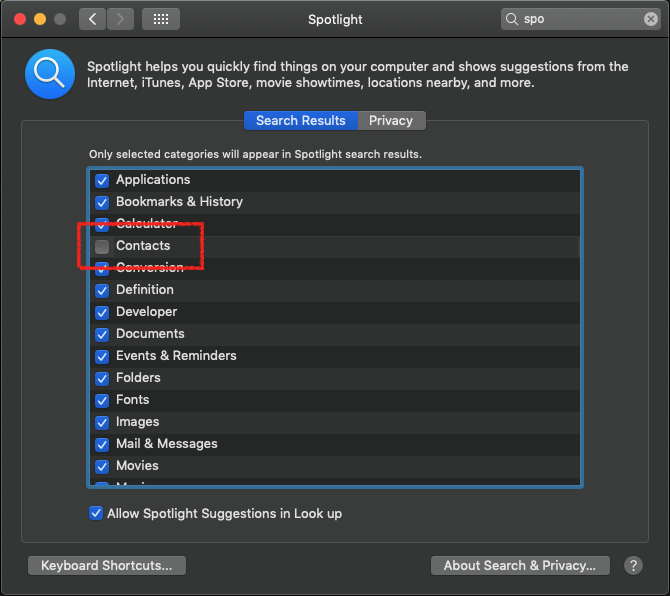The height and width of the screenshot is (596, 670).
Task: Select the Images row label
Action: pyautogui.click(x=138, y=422)
